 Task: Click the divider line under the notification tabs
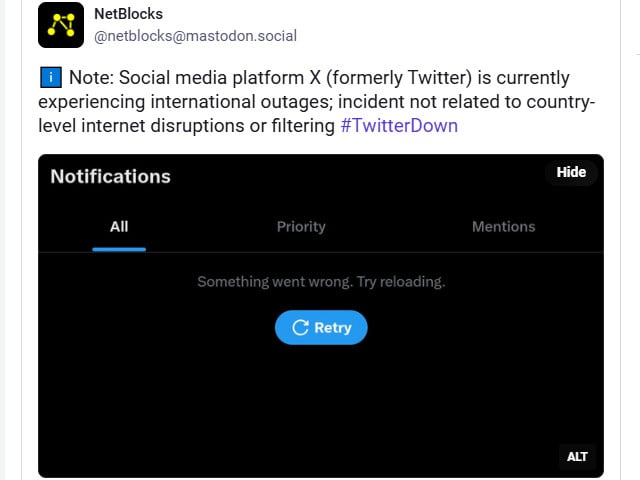(400, 252)
